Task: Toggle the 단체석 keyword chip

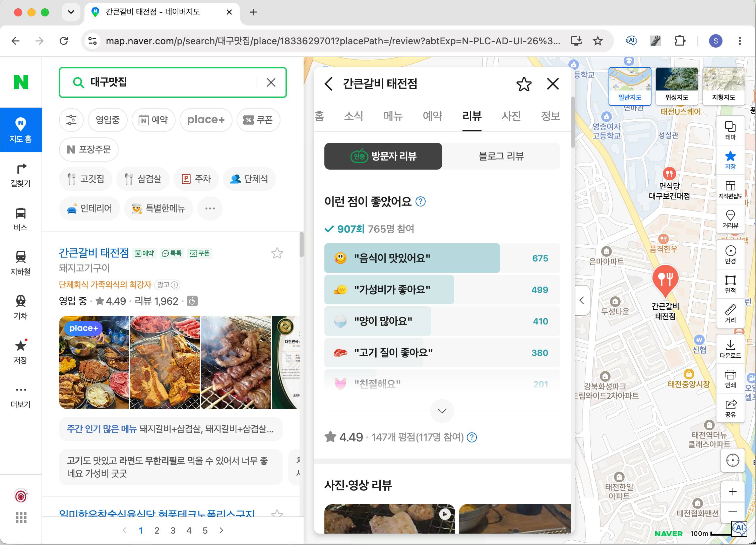Action: (x=249, y=179)
